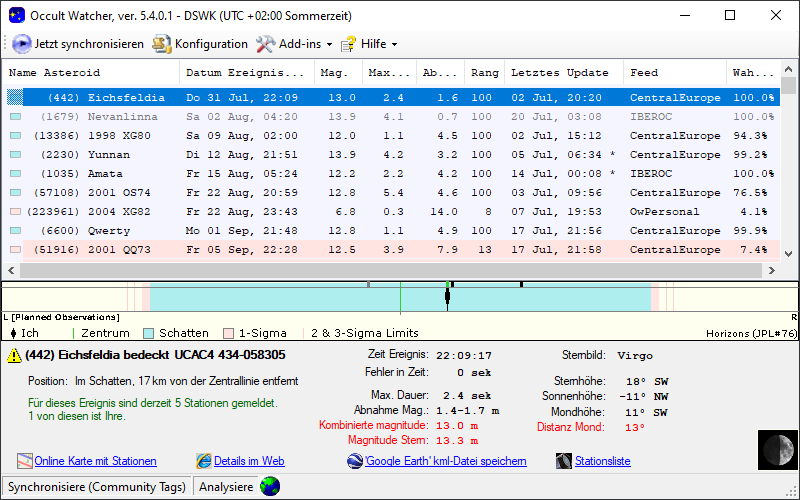
Task: Click the warning triangle next to Eichsfeldia details
Action: click(16, 355)
